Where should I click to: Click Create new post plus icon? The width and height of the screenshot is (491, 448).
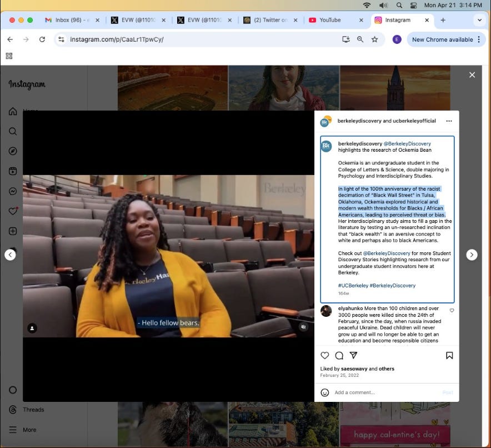(x=13, y=231)
